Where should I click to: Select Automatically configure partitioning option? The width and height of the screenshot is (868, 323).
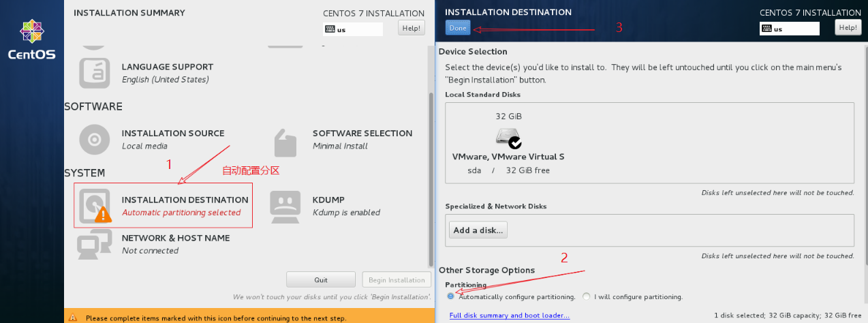pos(450,296)
